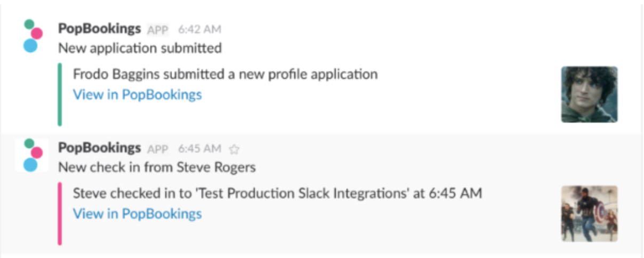
Task: Click the APP badge next to 6:45 AM
Action: click(158, 149)
